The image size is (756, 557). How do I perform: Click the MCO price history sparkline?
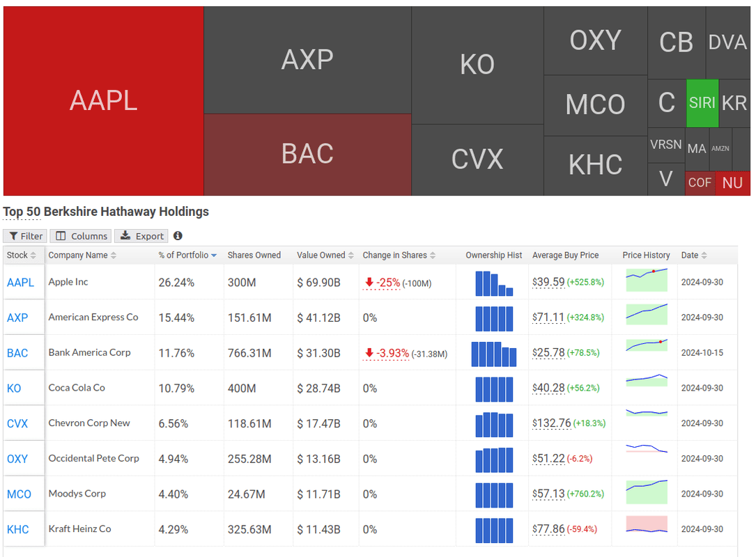coord(647,492)
